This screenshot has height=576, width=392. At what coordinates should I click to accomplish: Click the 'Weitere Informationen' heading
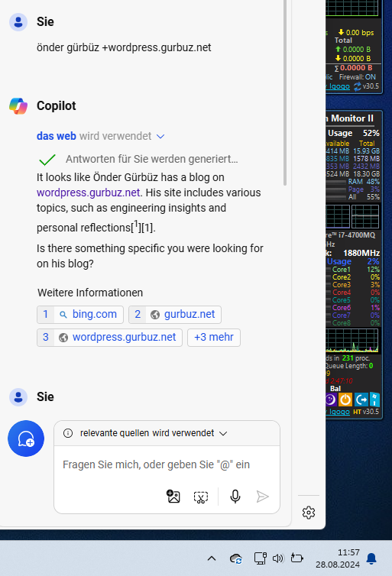(90, 293)
